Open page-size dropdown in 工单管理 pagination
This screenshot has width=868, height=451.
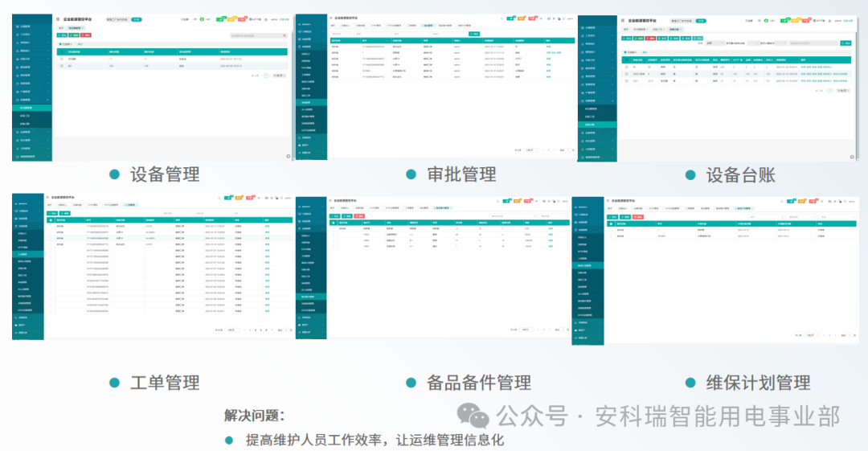232,330
